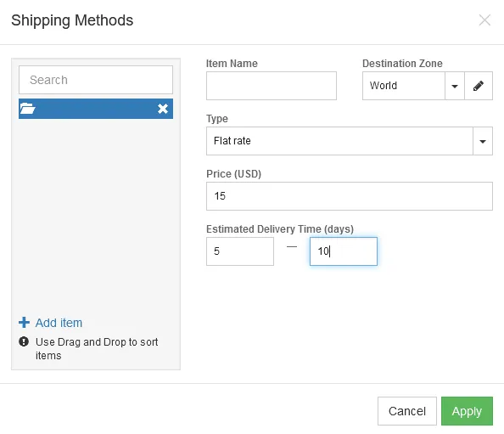
Task: Click minimum delivery days field showing 5
Action: [x=240, y=251]
